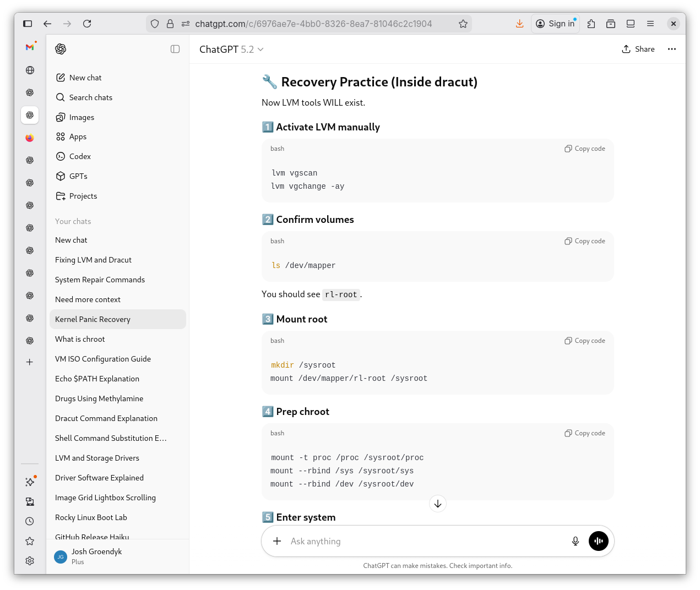Open the three-dot conversation options menu
This screenshot has height=590, width=700.
pos(671,49)
